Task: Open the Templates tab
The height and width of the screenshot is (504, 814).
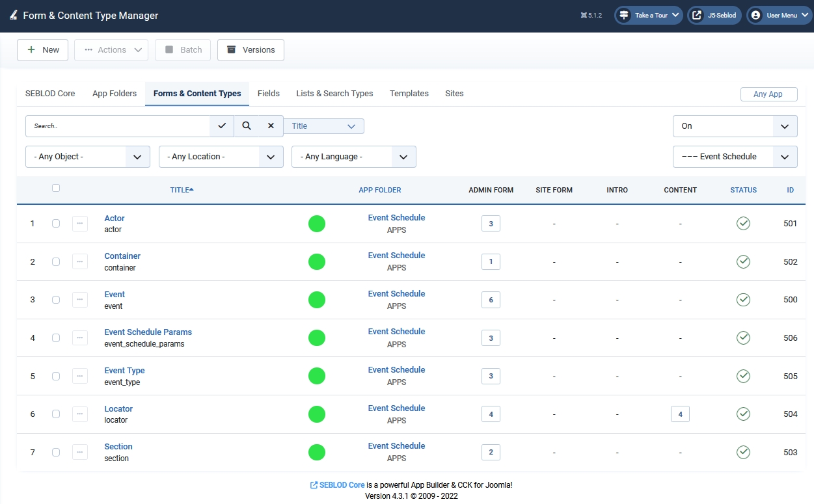Action: click(409, 94)
